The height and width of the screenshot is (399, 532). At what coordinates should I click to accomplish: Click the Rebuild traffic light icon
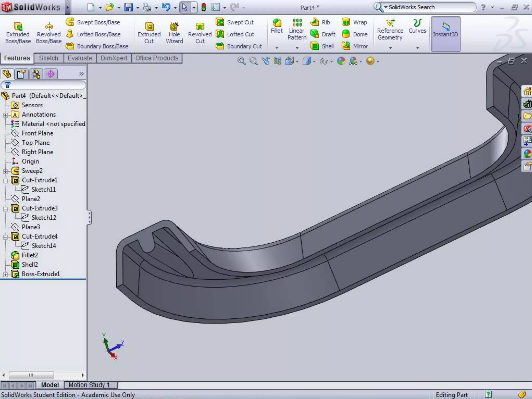(x=204, y=7)
